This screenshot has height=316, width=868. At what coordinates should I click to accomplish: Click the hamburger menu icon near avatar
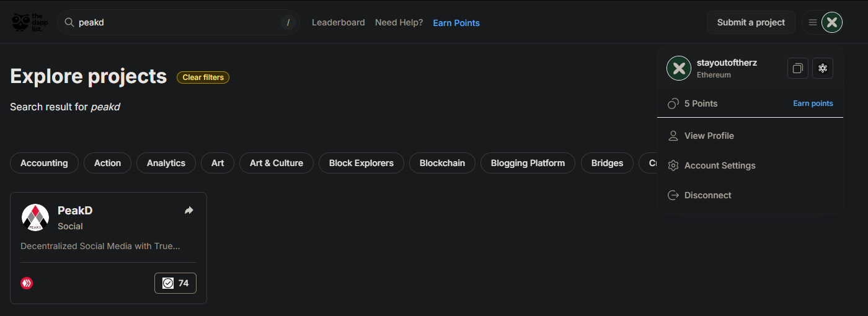(813, 22)
